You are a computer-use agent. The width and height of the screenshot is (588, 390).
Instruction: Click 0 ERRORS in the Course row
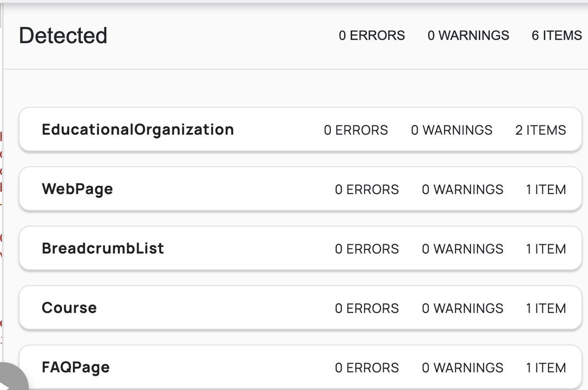367,308
